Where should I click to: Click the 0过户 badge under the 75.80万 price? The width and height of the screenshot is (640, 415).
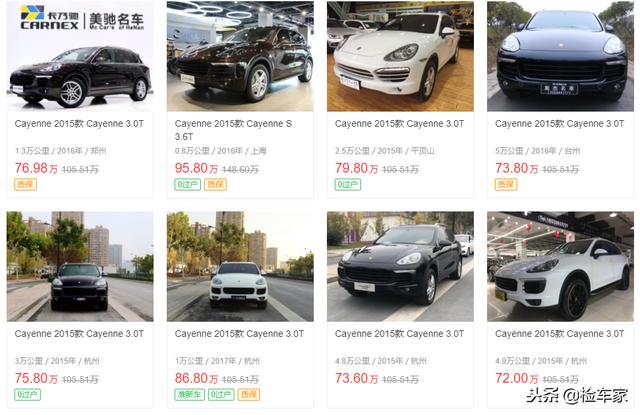point(28,395)
